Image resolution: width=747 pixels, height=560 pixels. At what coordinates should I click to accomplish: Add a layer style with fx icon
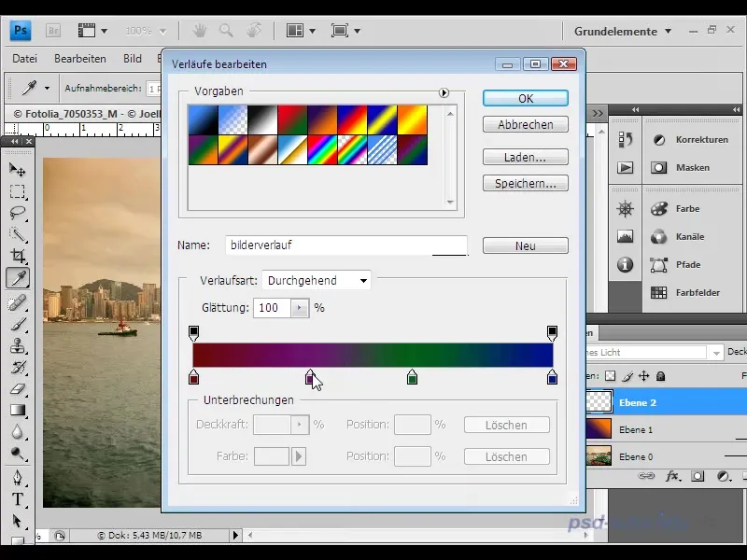672,476
